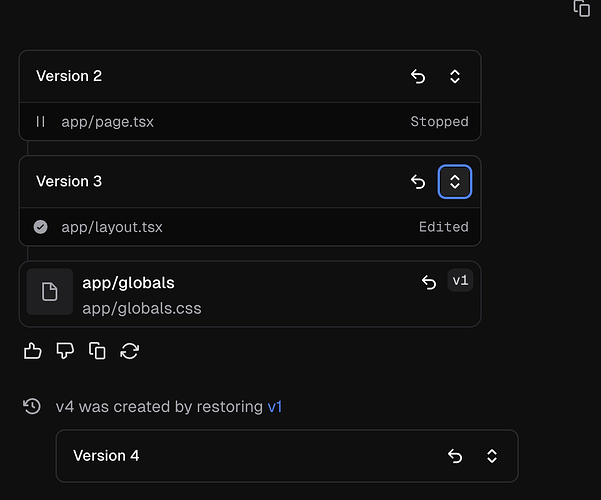Expand the Version 4 block

coord(492,456)
